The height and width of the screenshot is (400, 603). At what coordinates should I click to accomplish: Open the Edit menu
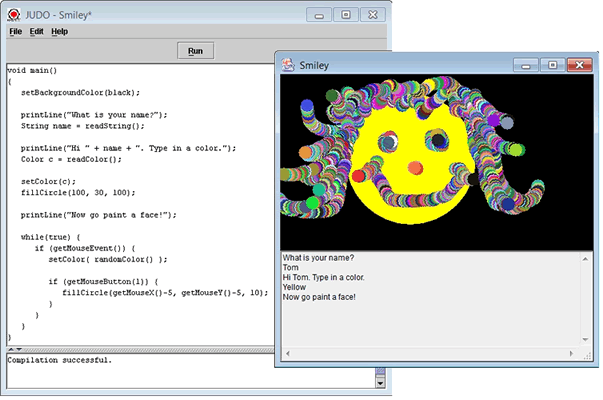[36, 31]
